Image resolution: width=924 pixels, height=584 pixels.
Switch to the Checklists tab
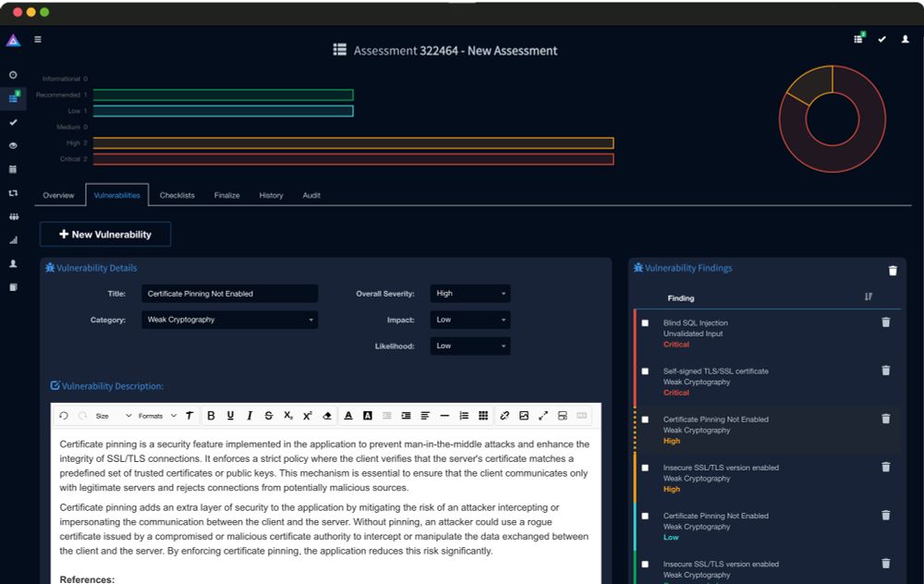click(x=176, y=195)
